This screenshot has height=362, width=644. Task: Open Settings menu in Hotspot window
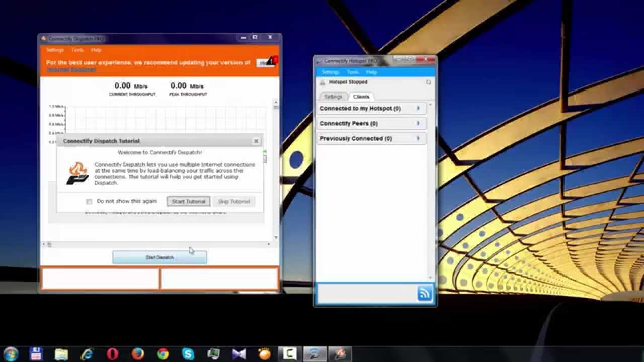331,72
